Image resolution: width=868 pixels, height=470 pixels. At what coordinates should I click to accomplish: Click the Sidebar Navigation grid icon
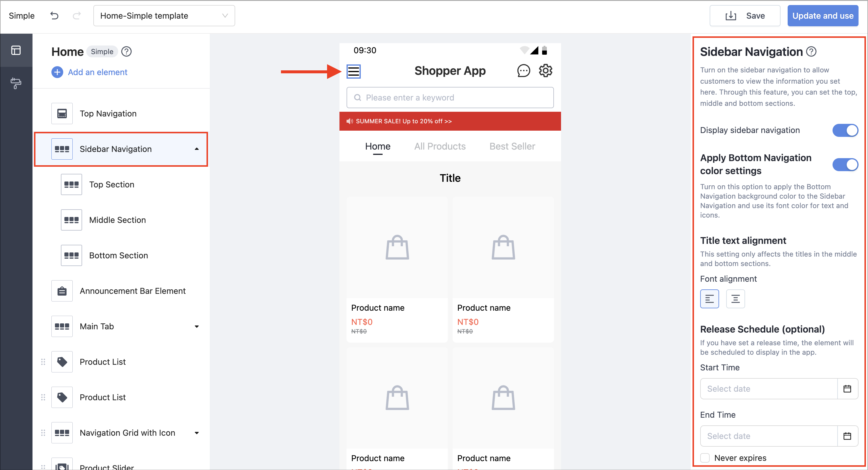tap(62, 149)
